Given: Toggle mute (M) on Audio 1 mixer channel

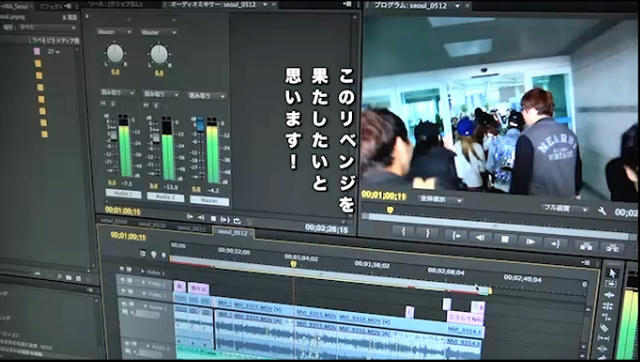Looking at the screenshot, I should 103,104.
